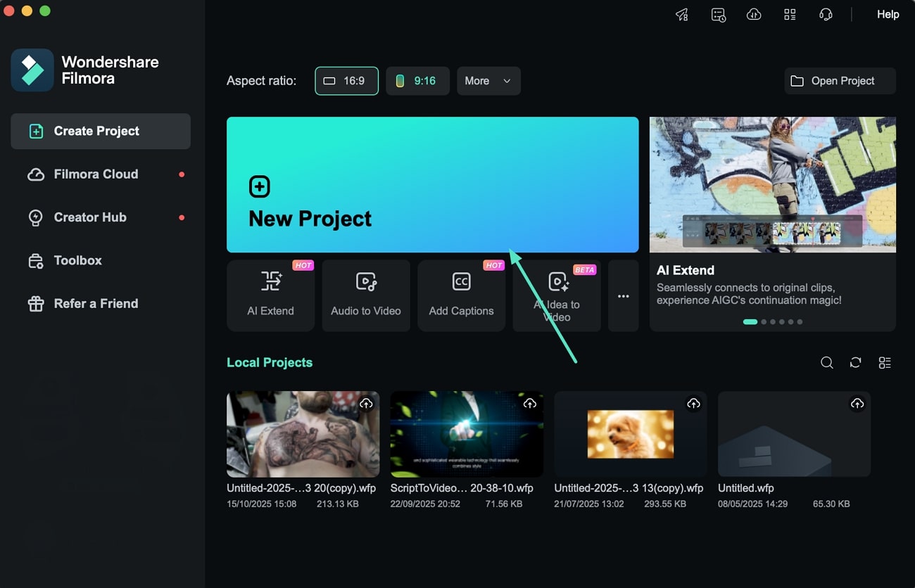Open the More aspect ratio dropdown

(488, 81)
